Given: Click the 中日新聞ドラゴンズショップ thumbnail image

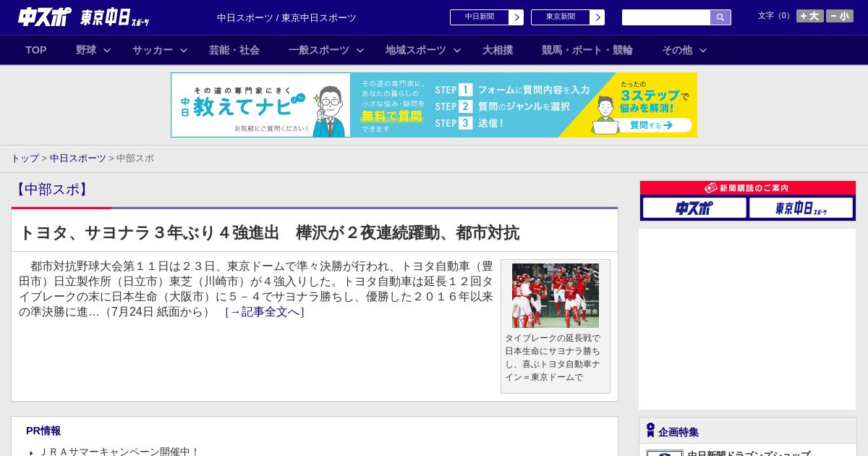Looking at the screenshot, I should 665,452.
